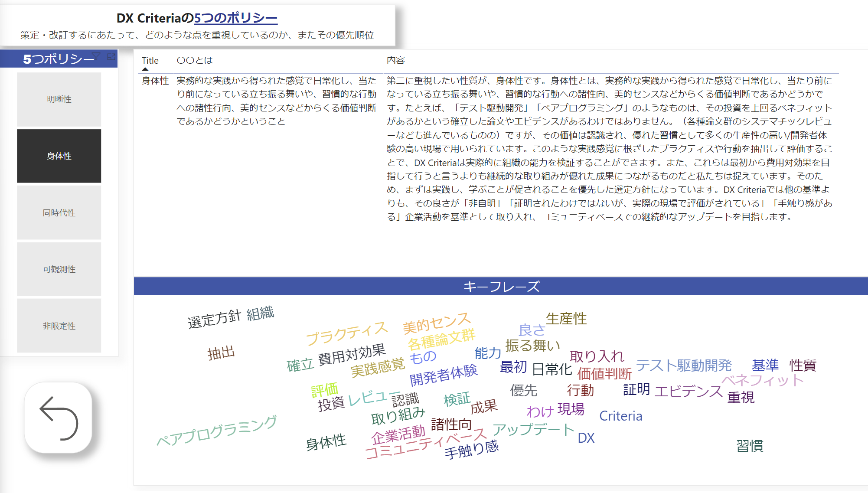Click ベネフィット in the word cloud
Screen dimensions: 868x493
pyautogui.click(x=763, y=380)
